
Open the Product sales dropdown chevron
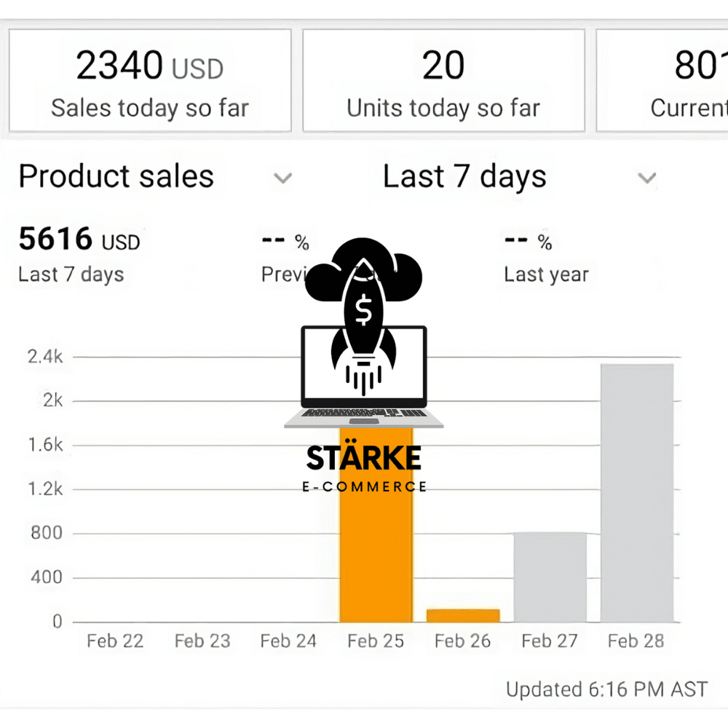pyautogui.click(x=282, y=178)
